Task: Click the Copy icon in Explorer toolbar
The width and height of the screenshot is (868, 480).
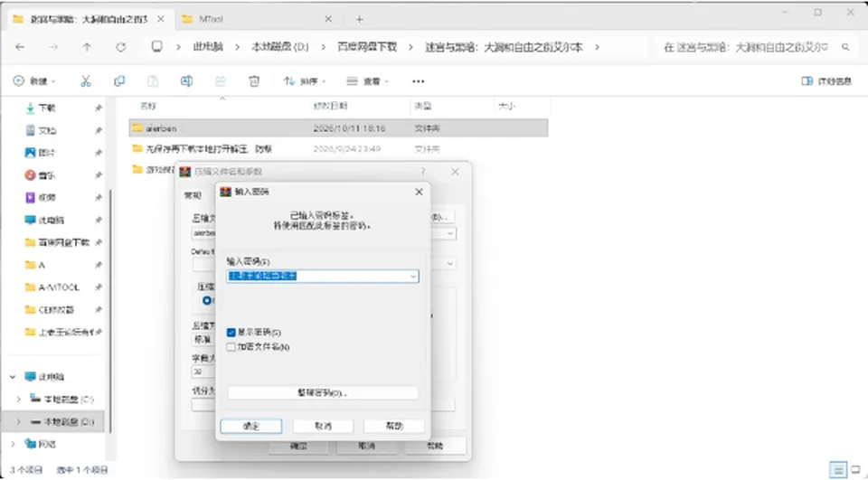Action: [119, 81]
